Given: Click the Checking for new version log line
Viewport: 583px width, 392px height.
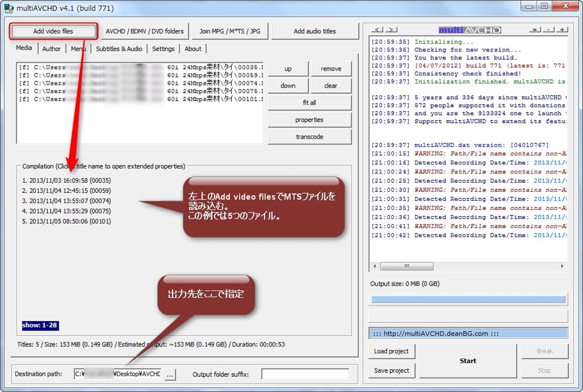Looking at the screenshot, I should click(x=446, y=50).
